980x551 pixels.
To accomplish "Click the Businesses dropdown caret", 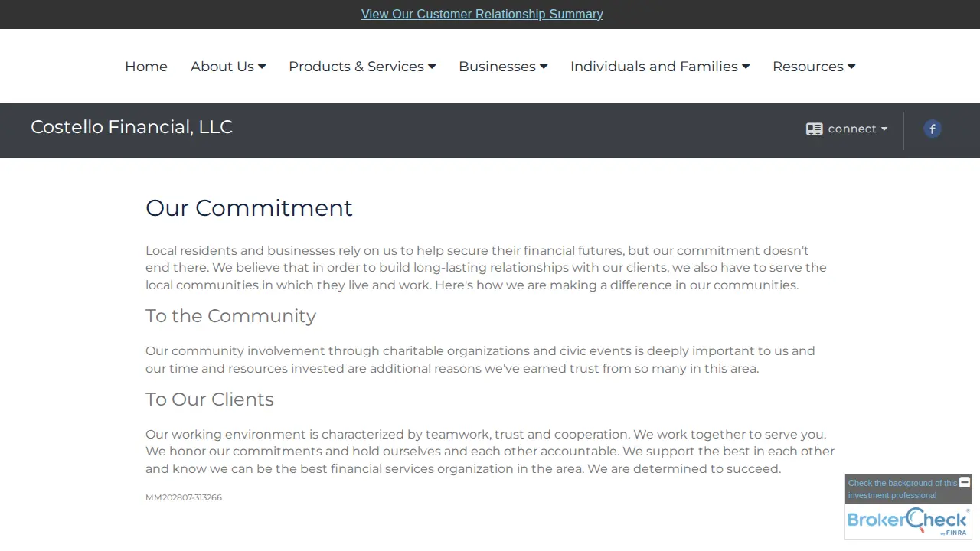I will (544, 67).
